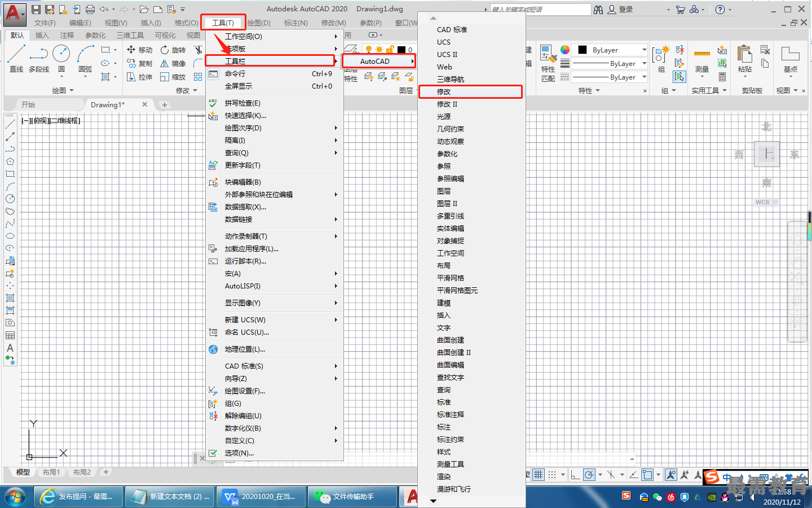
Task: Click the Save icon in quick access toolbar
Action: pyautogui.click(x=36, y=9)
